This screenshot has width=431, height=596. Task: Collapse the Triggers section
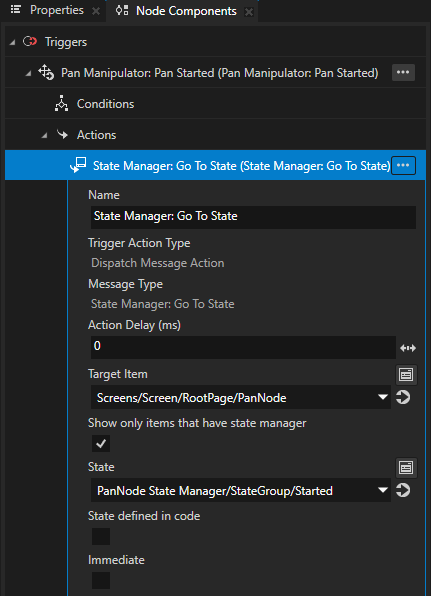(13, 42)
